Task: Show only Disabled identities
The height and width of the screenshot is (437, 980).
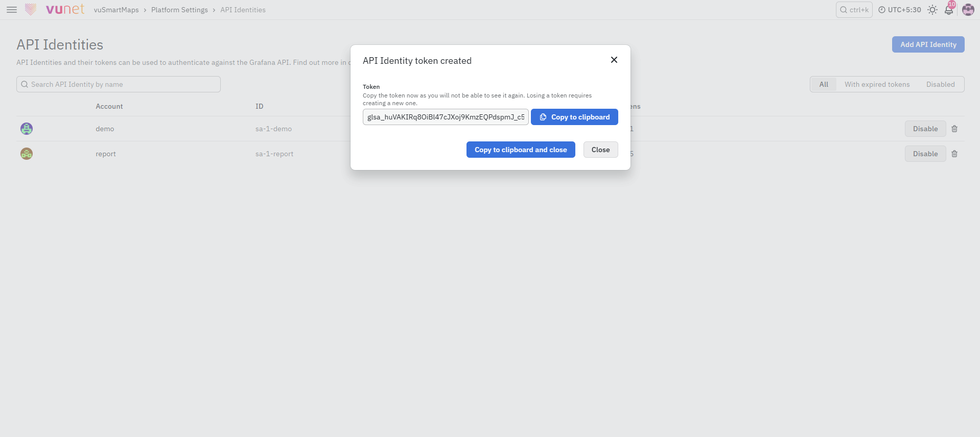Action: coord(940,84)
